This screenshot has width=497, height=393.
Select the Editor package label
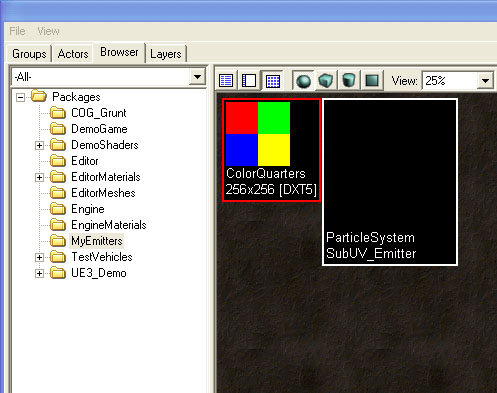pyautogui.click(x=85, y=161)
